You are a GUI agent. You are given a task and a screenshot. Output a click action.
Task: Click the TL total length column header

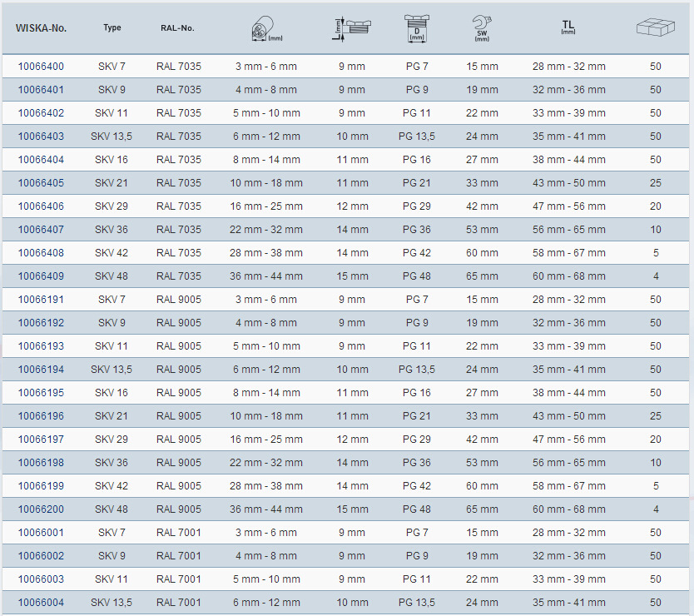click(568, 27)
